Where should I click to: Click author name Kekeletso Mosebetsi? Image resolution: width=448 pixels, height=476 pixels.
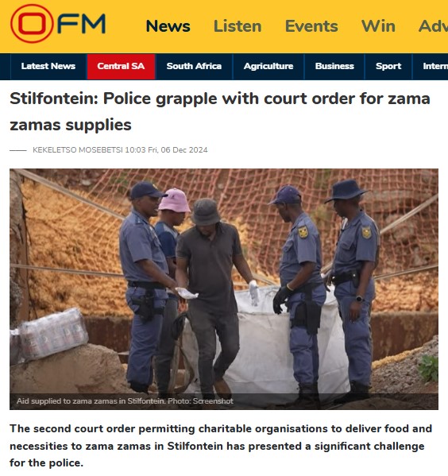(x=78, y=150)
